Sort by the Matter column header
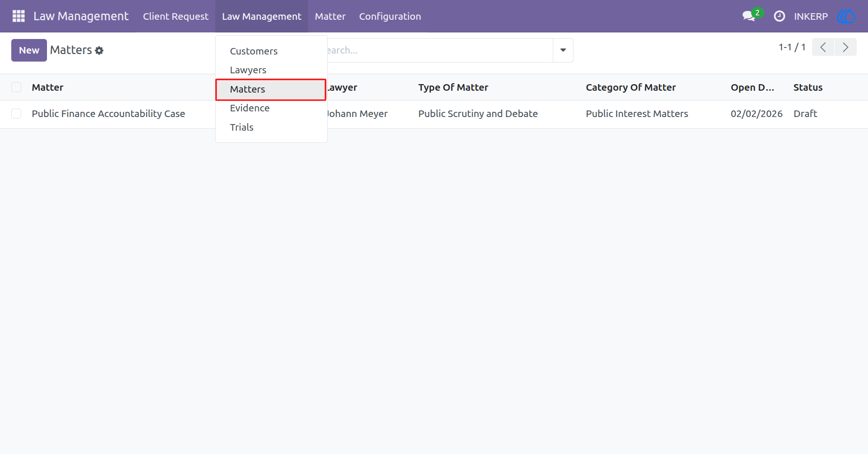868x454 pixels. tap(47, 87)
